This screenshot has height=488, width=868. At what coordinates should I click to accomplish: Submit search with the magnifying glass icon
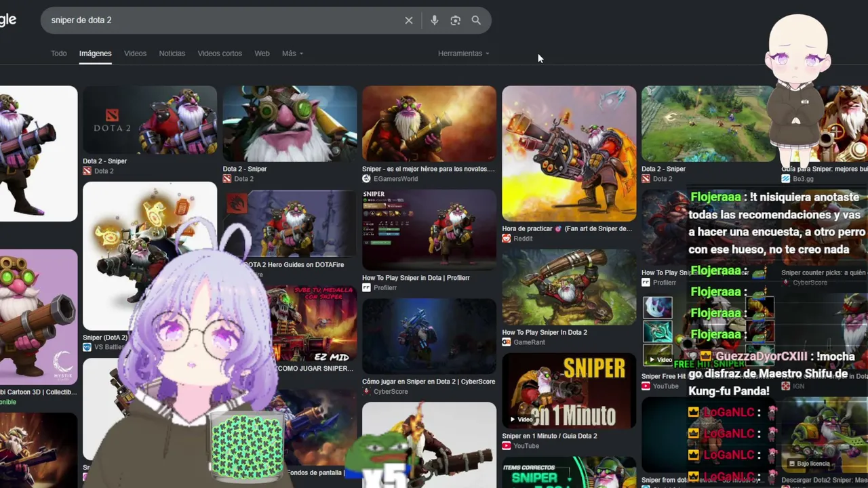pos(476,20)
